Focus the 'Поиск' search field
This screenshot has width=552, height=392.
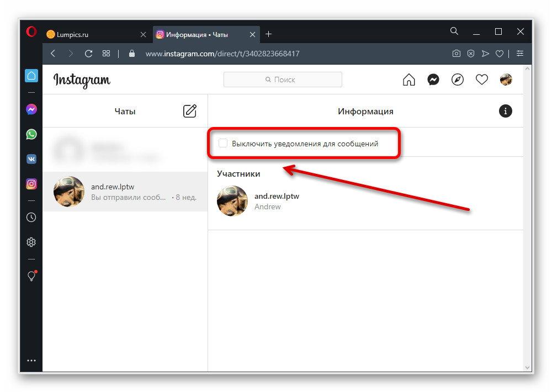tap(283, 80)
